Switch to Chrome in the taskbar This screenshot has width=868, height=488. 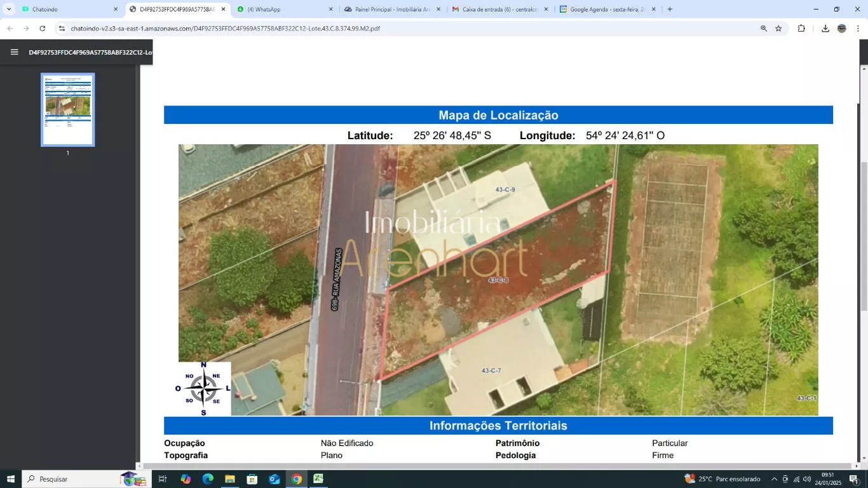pyautogui.click(x=297, y=478)
